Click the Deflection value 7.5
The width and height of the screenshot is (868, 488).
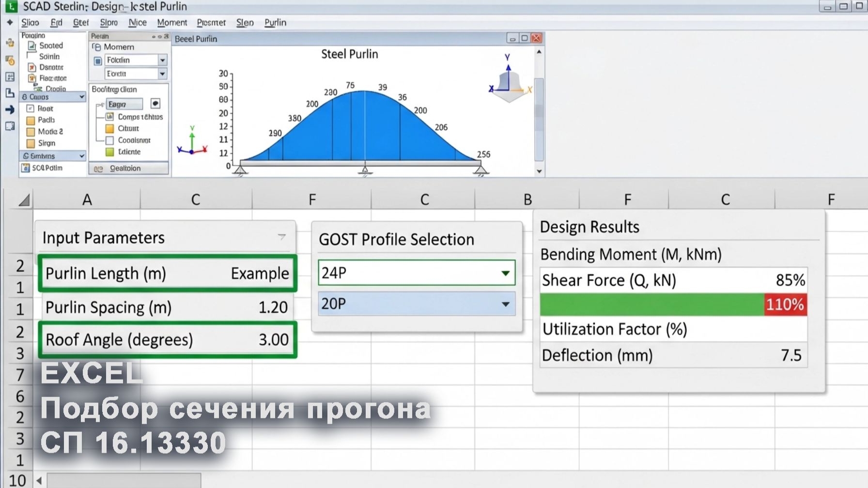(791, 355)
